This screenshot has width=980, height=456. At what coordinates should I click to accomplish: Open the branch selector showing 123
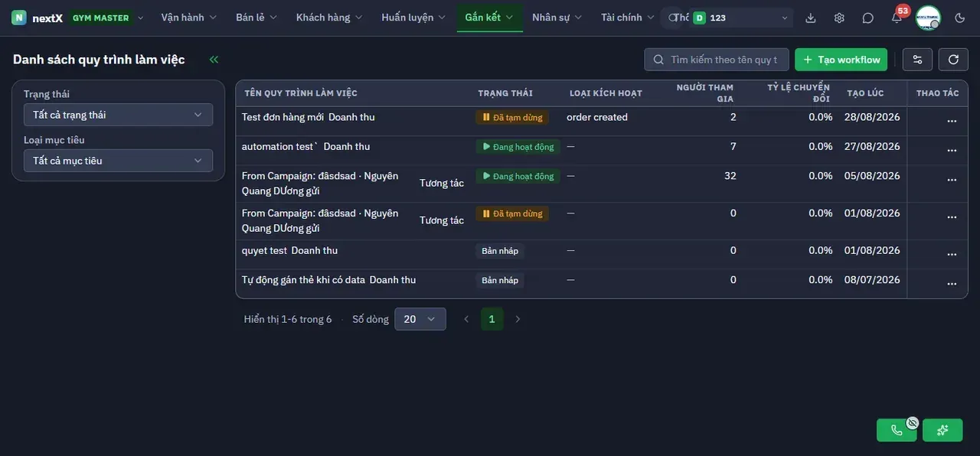(740, 18)
